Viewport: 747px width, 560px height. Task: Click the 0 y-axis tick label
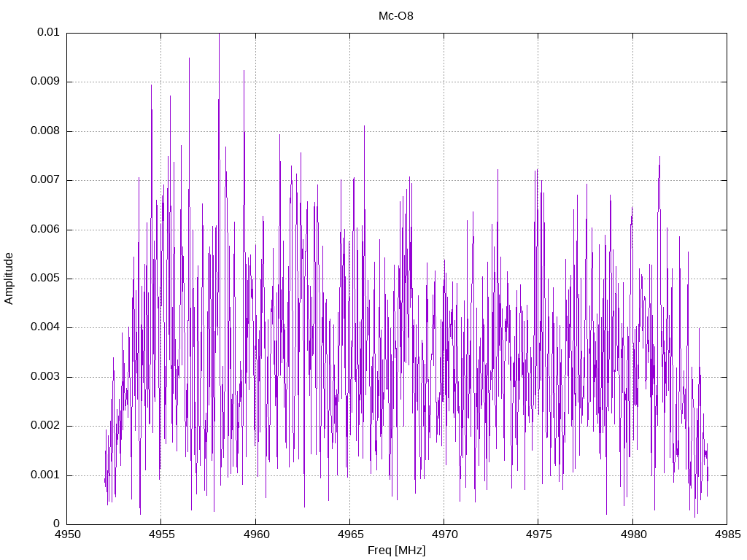coord(57,524)
